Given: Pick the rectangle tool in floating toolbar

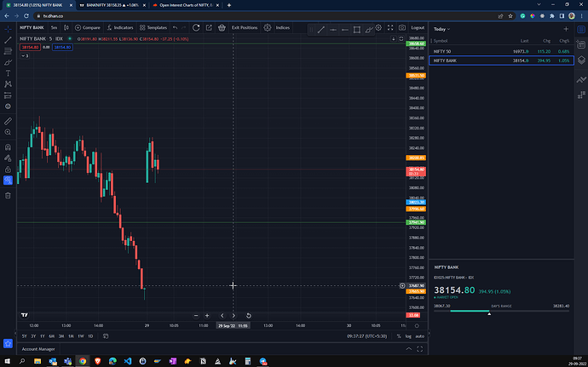Looking at the screenshot, I should (357, 30).
